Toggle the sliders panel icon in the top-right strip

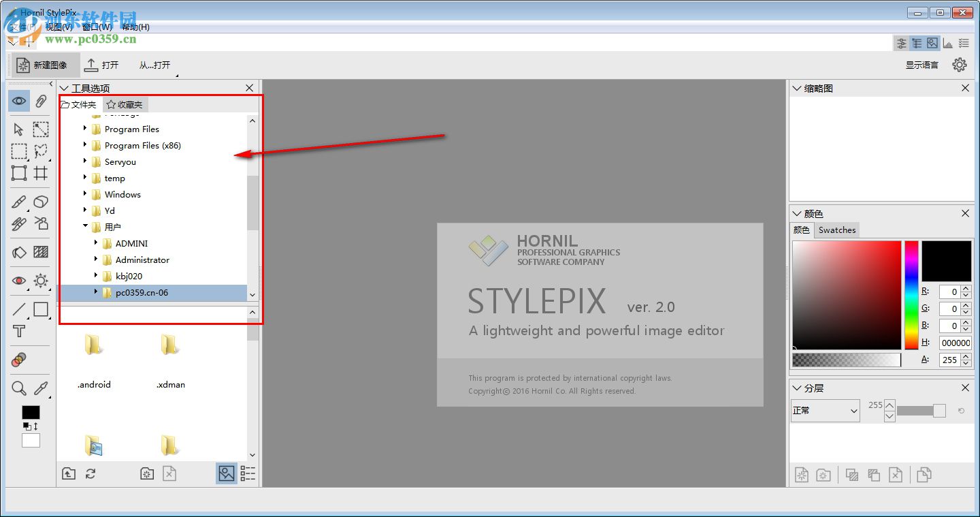click(x=902, y=43)
